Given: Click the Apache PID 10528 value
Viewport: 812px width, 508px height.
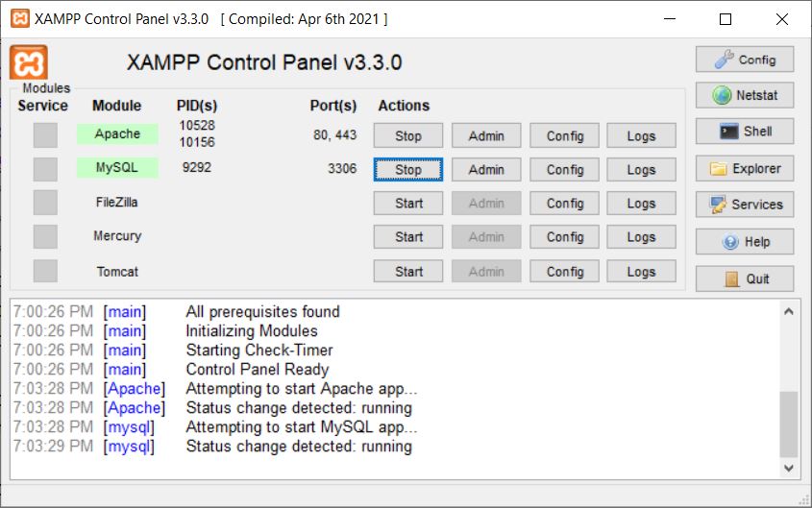Looking at the screenshot, I should tap(197, 125).
